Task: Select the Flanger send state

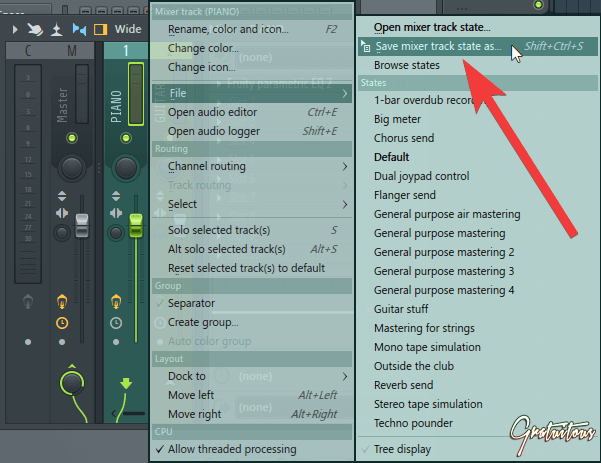Action: pos(478,195)
